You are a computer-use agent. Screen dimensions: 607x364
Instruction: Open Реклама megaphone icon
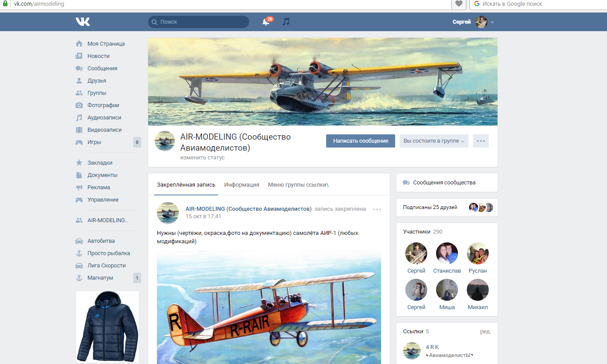coord(79,187)
